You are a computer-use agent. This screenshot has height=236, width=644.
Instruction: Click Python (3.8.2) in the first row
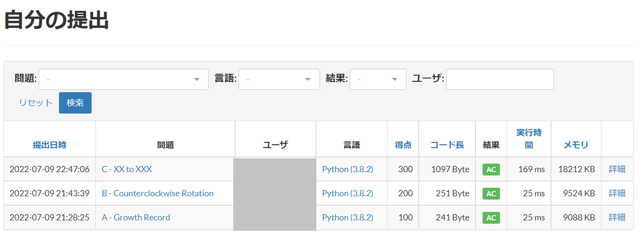tap(348, 169)
